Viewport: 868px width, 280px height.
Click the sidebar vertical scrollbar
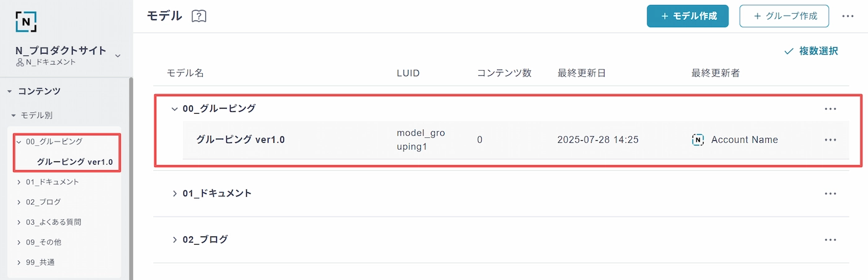pyautogui.click(x=131, y=179)
